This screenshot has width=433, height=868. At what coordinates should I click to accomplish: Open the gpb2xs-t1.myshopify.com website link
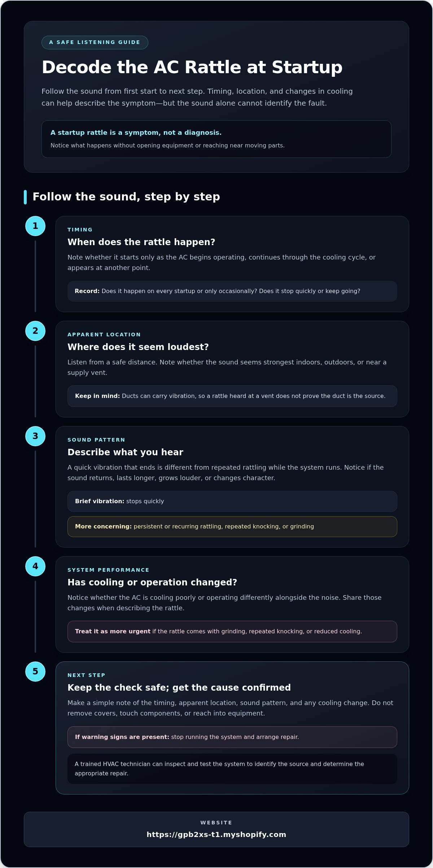pyautogui.click(x=216, y=834)
